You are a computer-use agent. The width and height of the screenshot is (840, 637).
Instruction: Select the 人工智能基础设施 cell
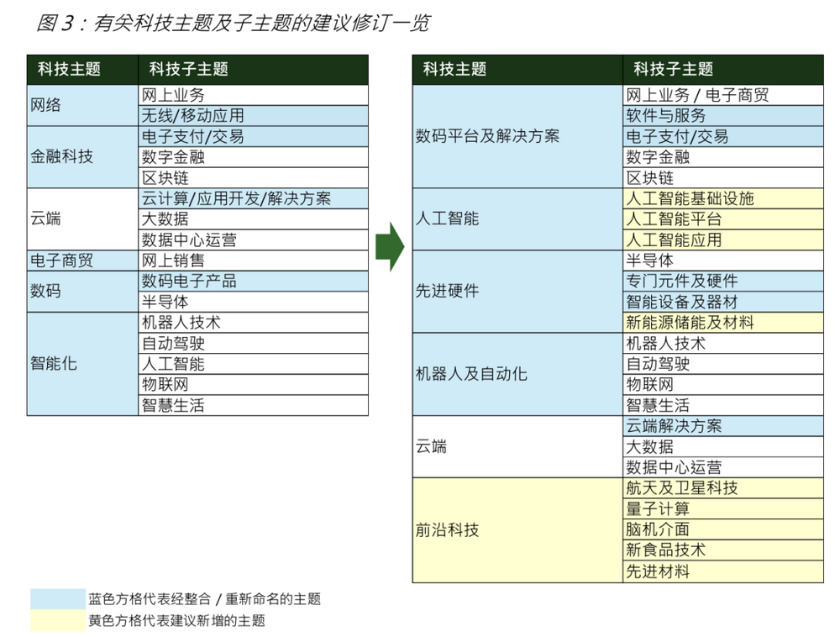click(722, 198)
